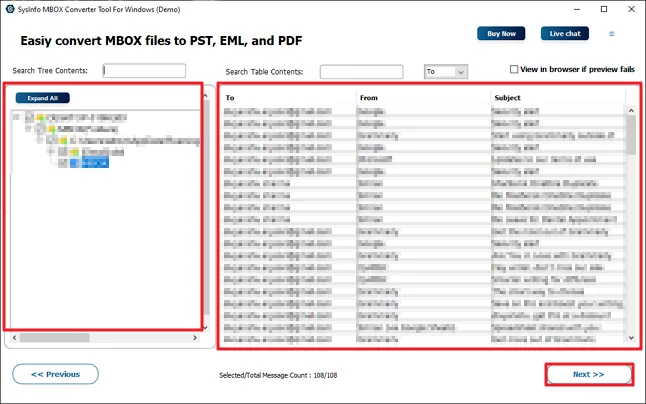
Task: Focus the Search Table Contents field
Action: click(x=361, y=72)
